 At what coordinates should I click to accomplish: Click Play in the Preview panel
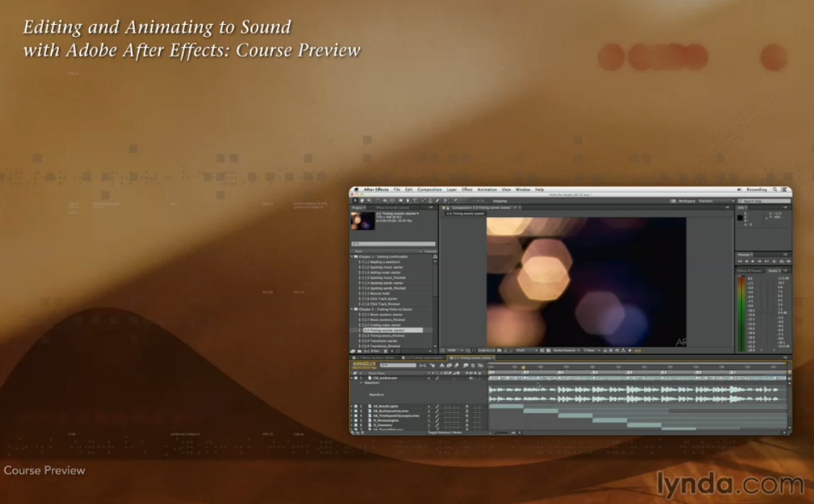[x=753, y=262]
